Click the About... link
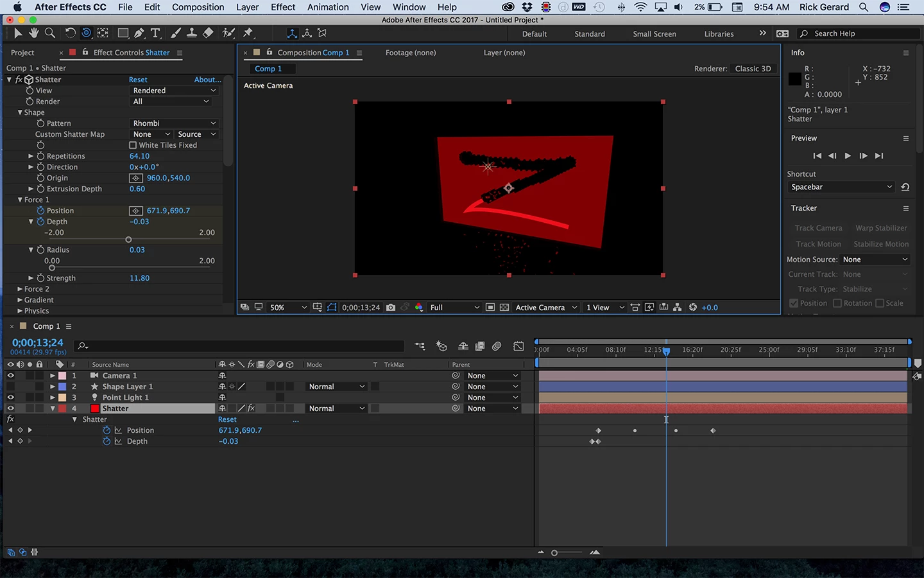 coord(207,80)
